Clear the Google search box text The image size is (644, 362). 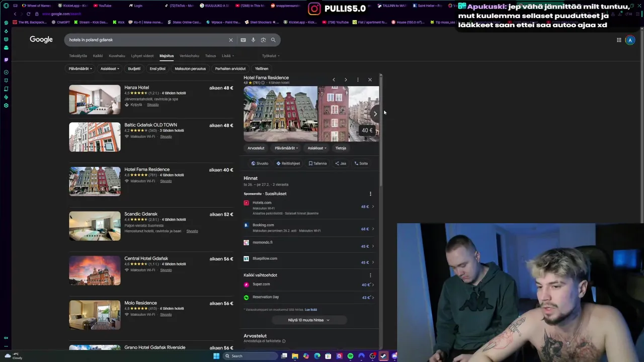tap(231, 40)
